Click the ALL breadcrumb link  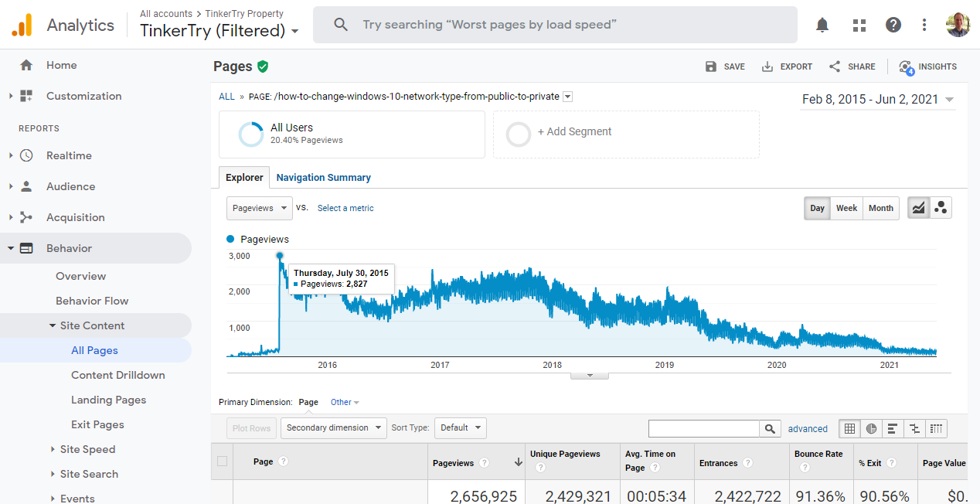(x=226, y=97)
